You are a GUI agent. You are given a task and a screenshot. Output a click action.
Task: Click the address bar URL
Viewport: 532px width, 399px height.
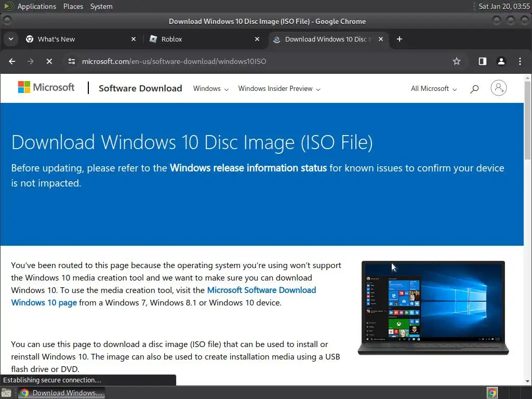pos(174,61)
